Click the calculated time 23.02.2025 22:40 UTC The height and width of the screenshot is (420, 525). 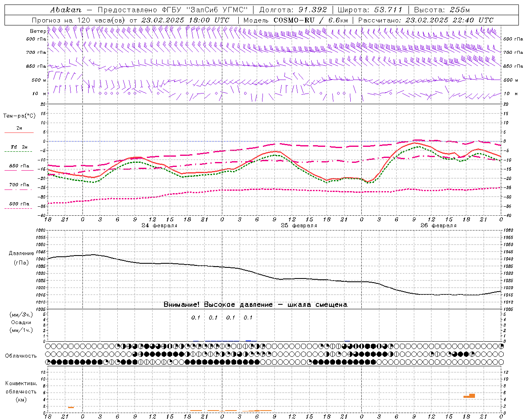click(x=450, y=20)
